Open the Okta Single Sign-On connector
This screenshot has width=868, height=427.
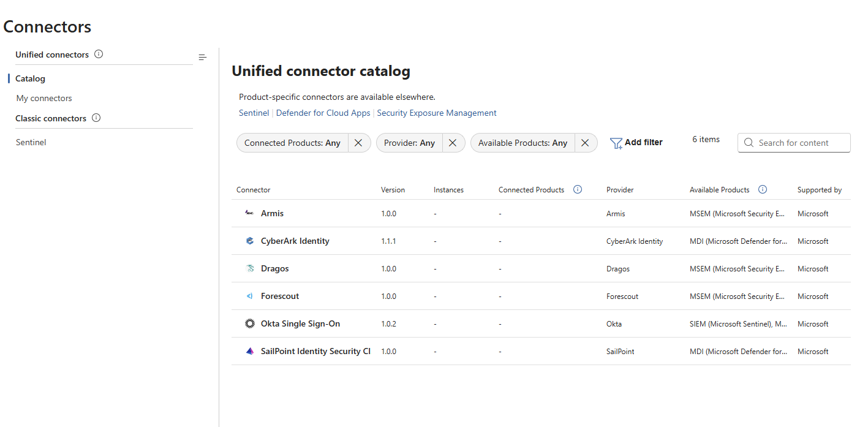(300, 323)
